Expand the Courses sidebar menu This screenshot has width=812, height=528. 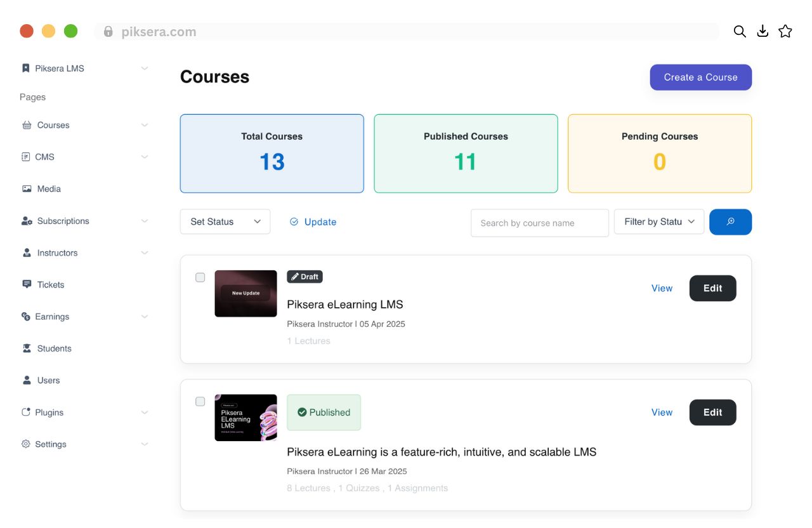(x=145, y=125)
